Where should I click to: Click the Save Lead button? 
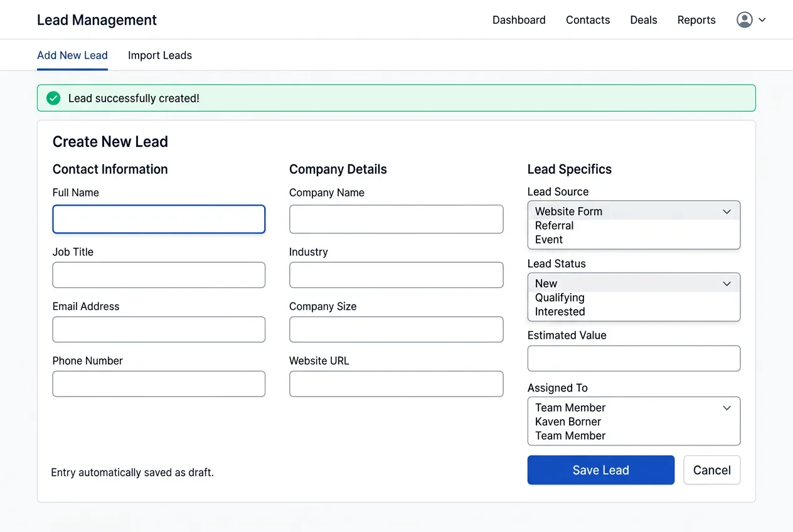point(600,470)
